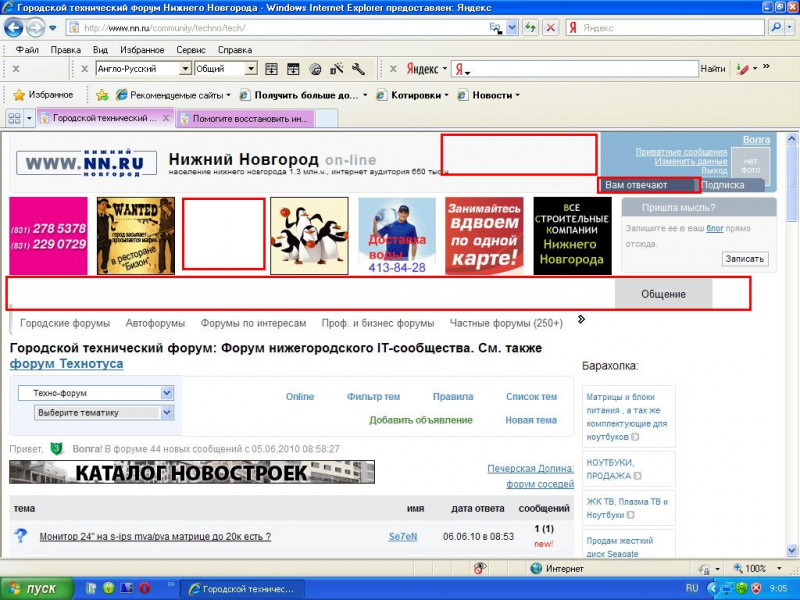Click Изменить данные link
The height and width of the screenshot is (600, 800).
pyautogui.click(x=690, y=161)
